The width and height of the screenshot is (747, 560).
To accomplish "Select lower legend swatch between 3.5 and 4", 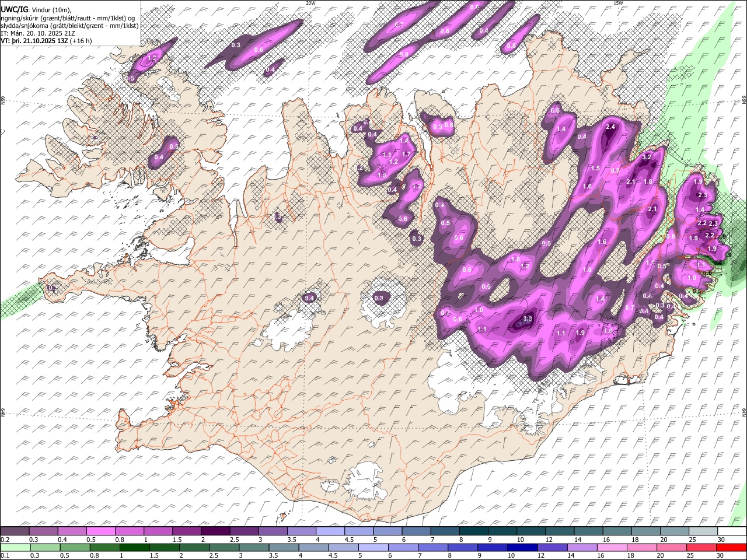I will click(x=284, y=547).
